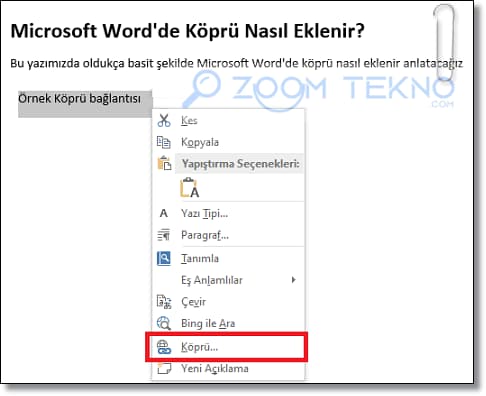Choose Yeni Açıklama from the menu
Image resolution: width=486 pixels, height=396 pixels.
click(228, 368)
